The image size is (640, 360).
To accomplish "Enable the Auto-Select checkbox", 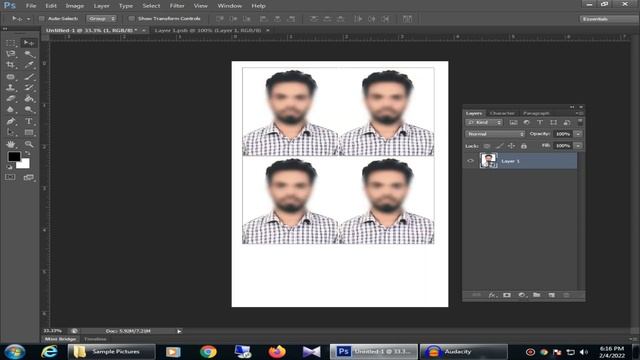I will point(41,19).
